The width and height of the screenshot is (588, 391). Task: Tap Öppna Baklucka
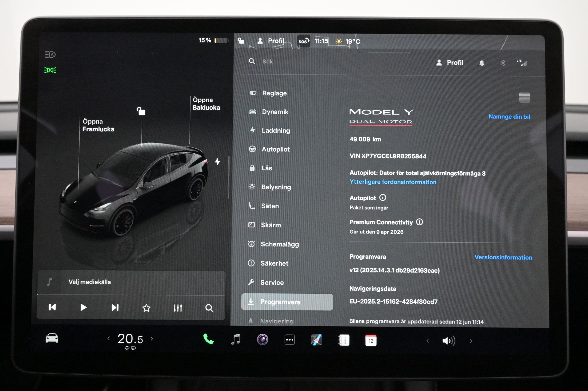click(x=206, y=103)
